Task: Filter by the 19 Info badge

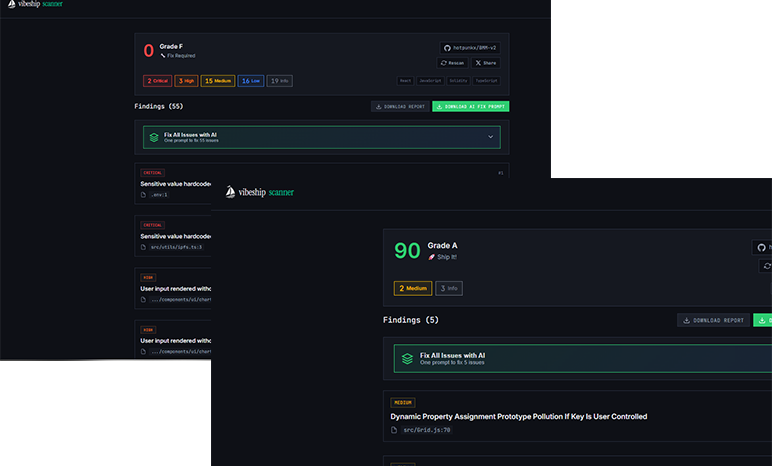Action: click(280, 81)
